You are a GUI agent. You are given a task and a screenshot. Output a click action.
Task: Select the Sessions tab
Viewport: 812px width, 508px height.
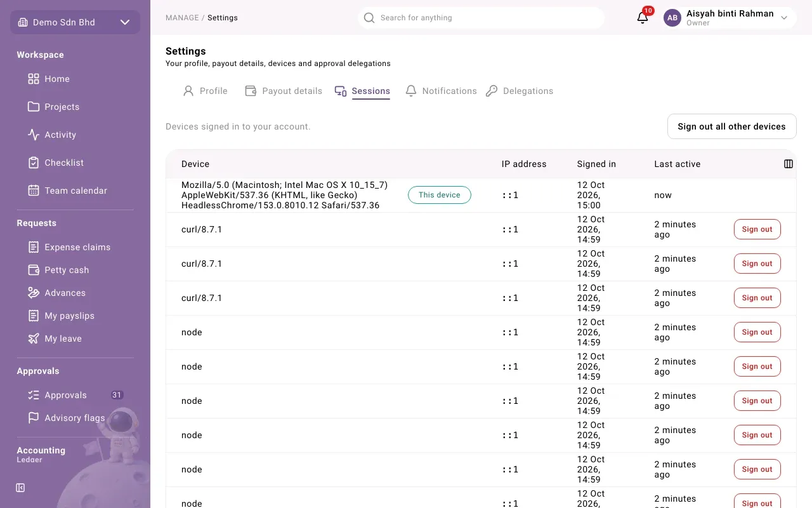362,91
